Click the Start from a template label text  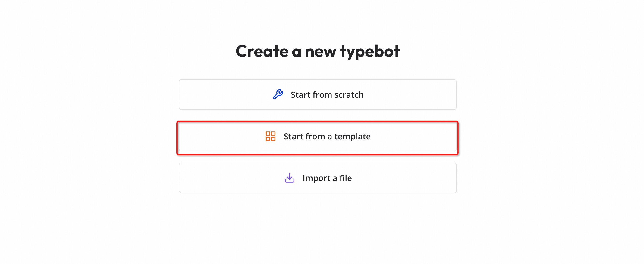(x=327, y=136)
